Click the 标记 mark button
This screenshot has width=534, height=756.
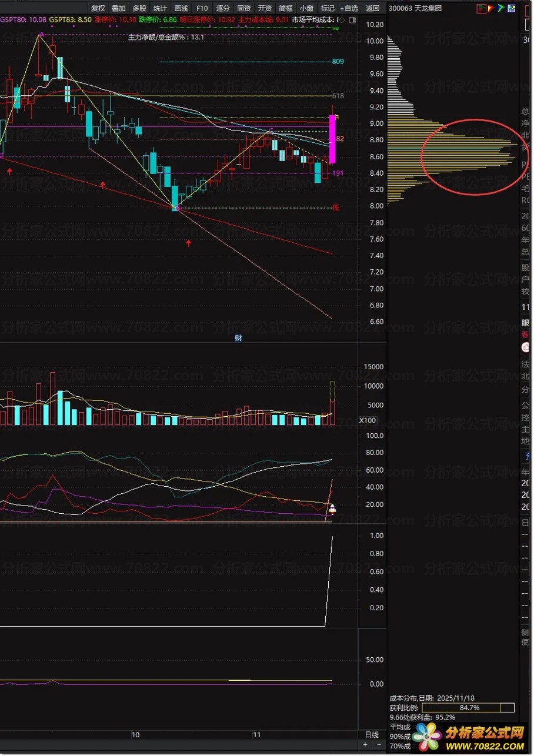[x=327, y=8]
